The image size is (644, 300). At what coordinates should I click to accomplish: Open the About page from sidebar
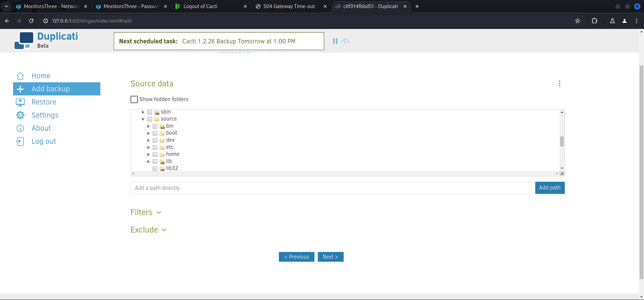pyautogui.click(x=41, y=128)
